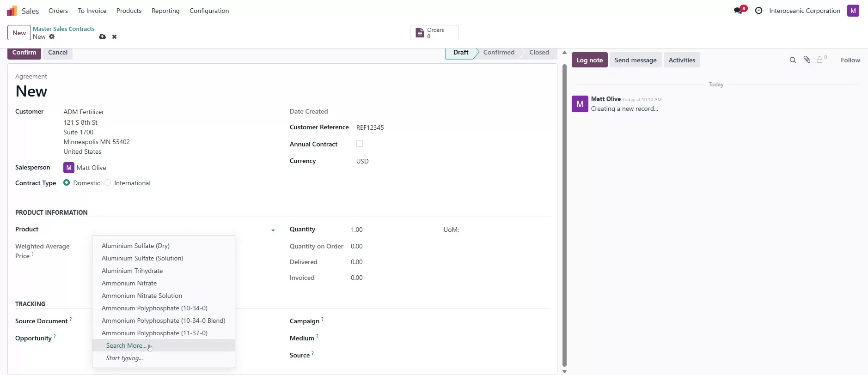Open the To Invoice menu

click(x=92, y=11)
